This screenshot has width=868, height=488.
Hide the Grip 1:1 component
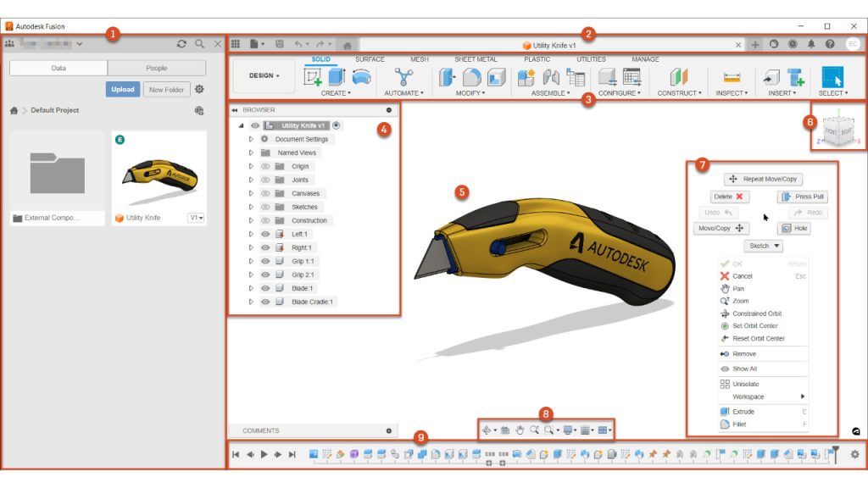pyautogui.click(x=264, y=260)
